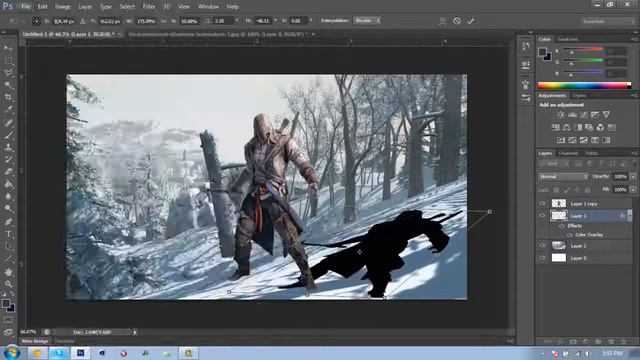Image resolution: width=640 pixels, height=360 pixels.
Task: Hide the Layer 2 layer
Action: pos(542,245)
